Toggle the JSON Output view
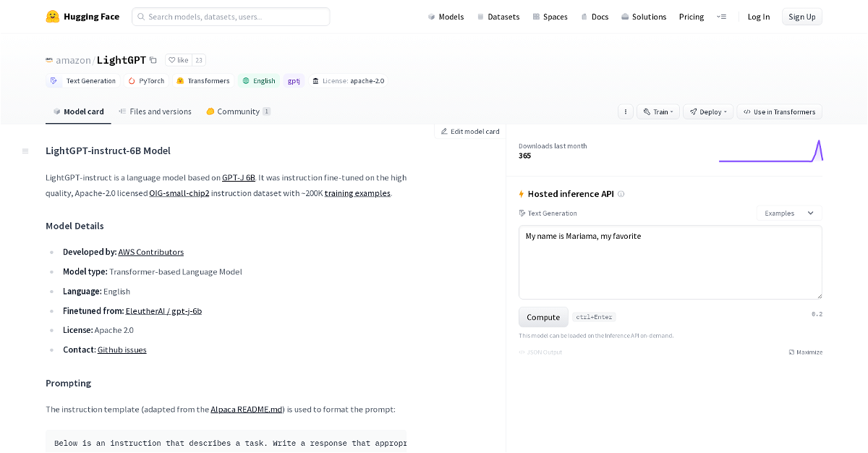The width and height of the screenshot is (868, 453). (x=540, y=352)
